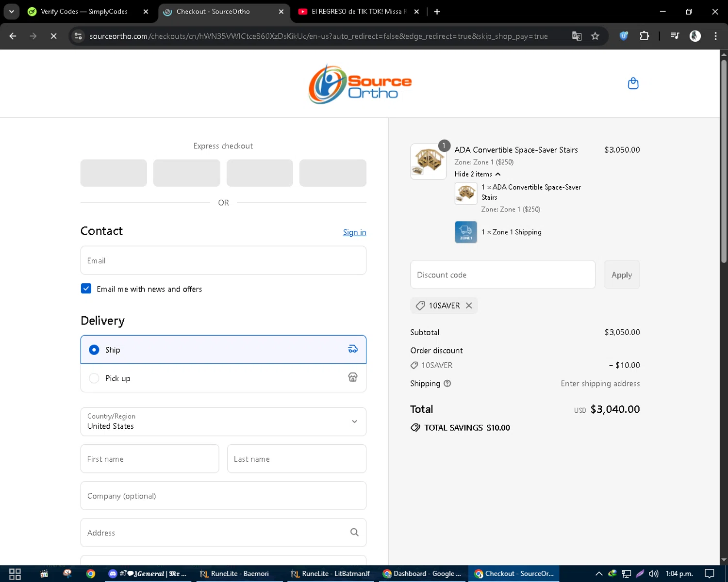Click the last express checkout button
Image resolution: width=728 pixels, height=582 pixels.
coord(333,173)
